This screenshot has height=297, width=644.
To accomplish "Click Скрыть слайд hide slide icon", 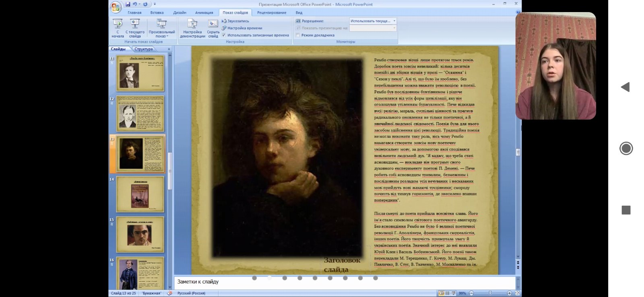I will (x=213, y=28).
